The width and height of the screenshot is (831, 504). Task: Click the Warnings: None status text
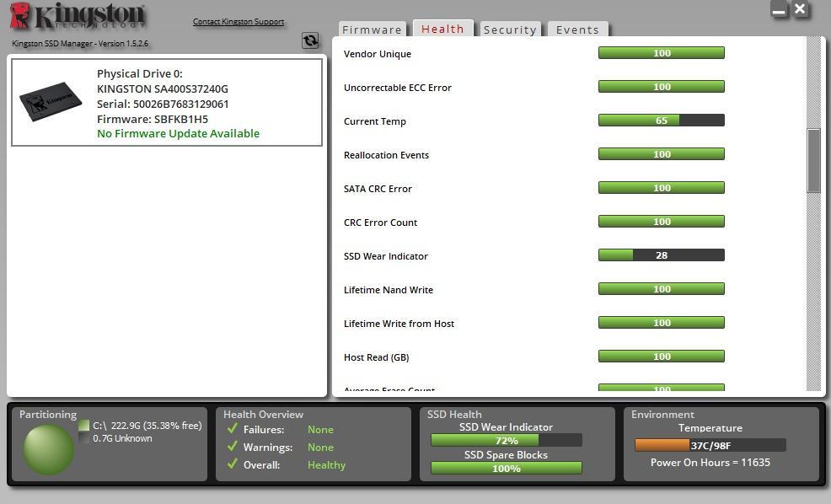(x=320, y=448)
